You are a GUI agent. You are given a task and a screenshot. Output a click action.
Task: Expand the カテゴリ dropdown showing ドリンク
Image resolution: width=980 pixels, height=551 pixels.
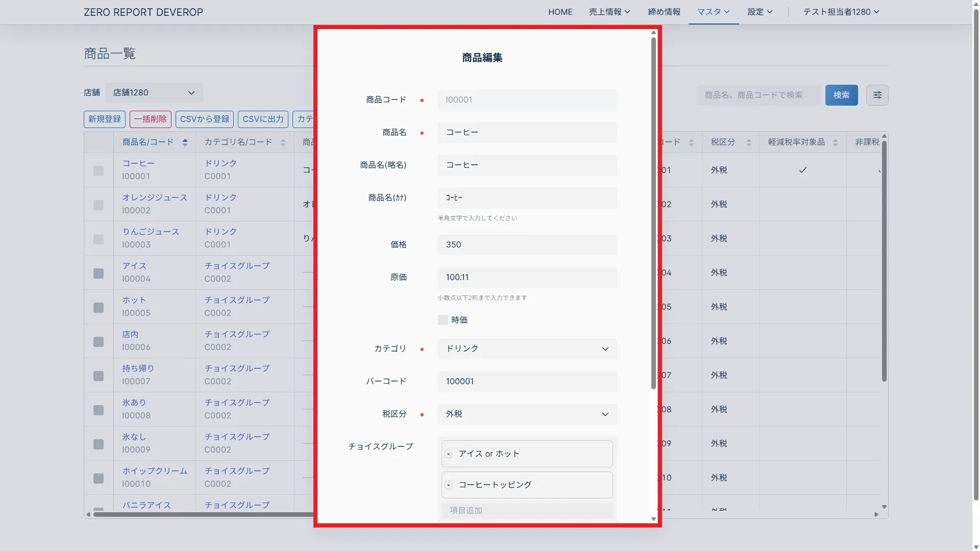[x=527, y=349]
